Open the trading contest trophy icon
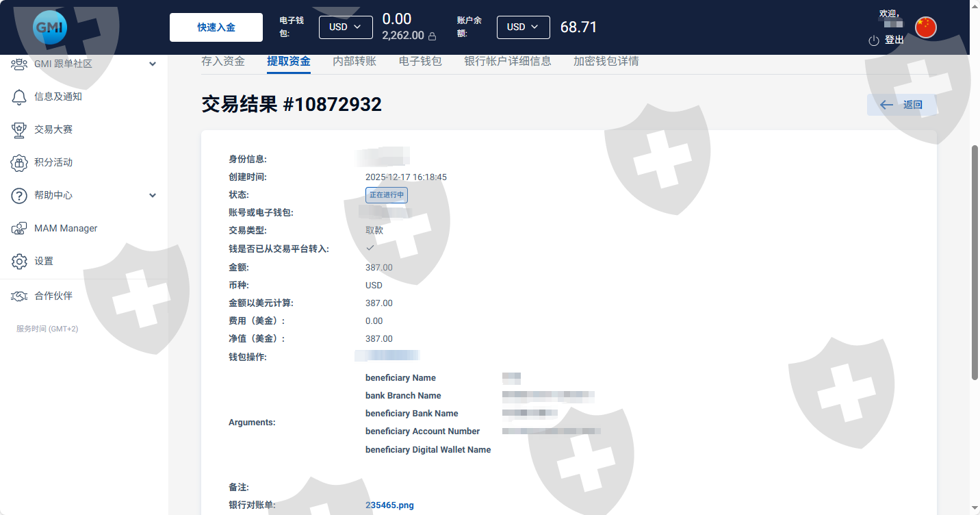 point(19,129)
